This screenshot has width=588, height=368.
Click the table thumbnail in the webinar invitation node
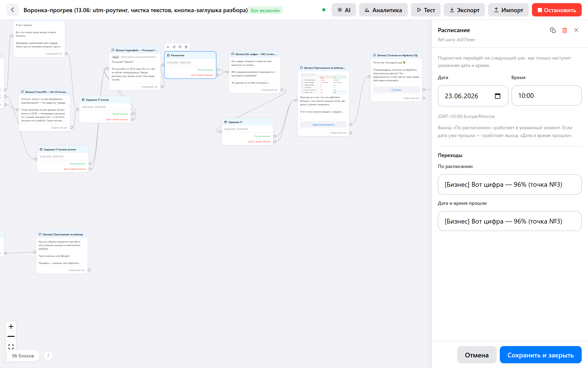pyautogui.click(x=323, y=84)
